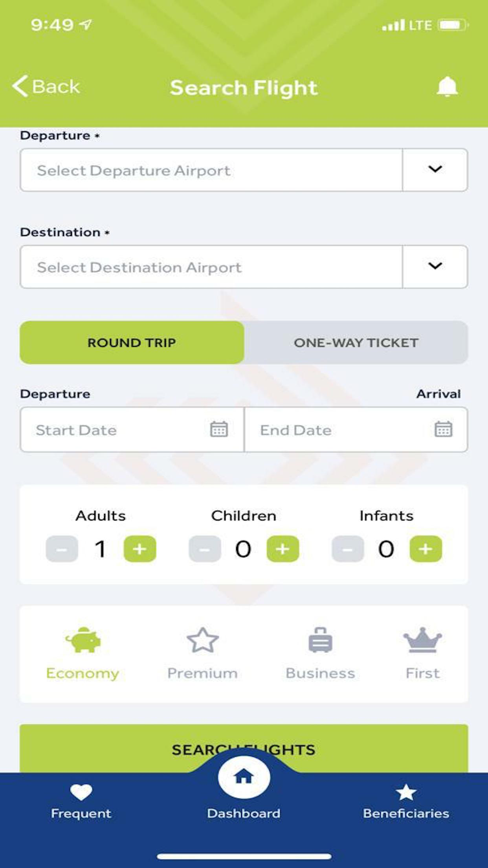Switch to Round Trip option
This screenshot has width=488, height=868.
click(x=132, y=342)
